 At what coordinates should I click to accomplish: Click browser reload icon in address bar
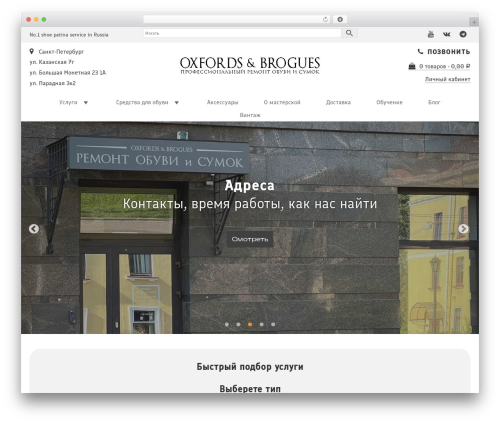325,20
